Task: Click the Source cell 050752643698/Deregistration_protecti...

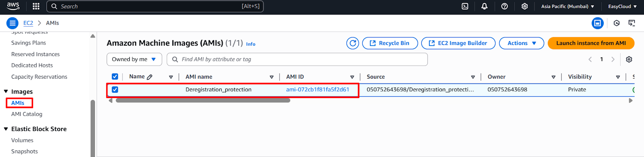Action: point(420,90)
